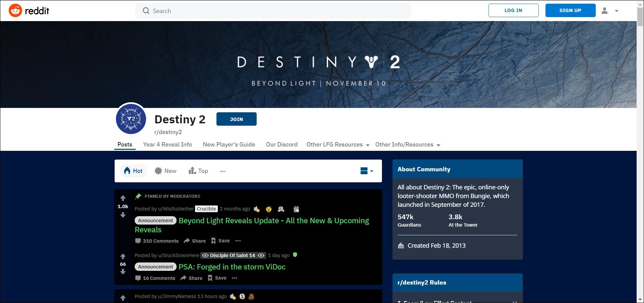Screen dimensions: 644x303
Task: Open the card view layout dropdown
Action: 367,171
